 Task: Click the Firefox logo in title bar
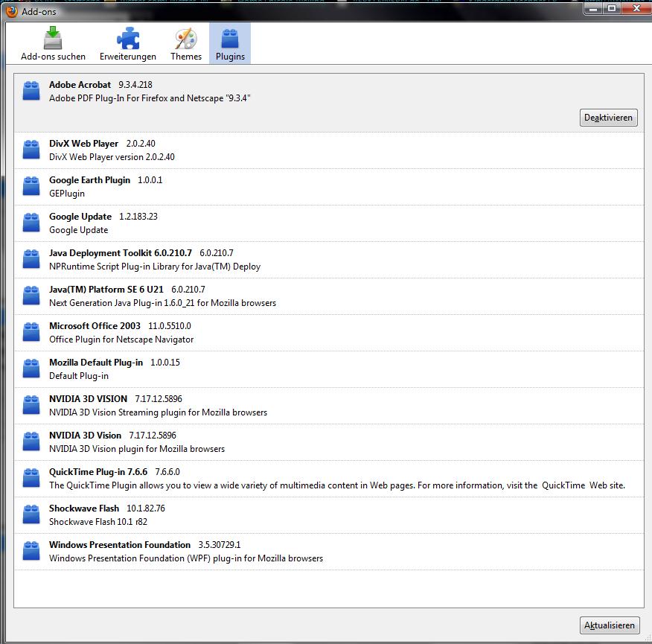(x=12, y=11)
